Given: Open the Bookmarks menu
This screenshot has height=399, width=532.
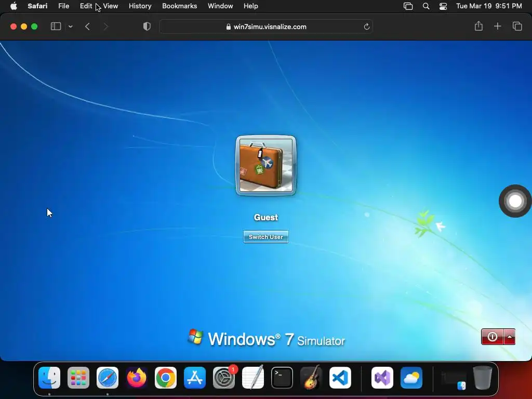Looking at the screenshot, I should (x=179, y=6).
